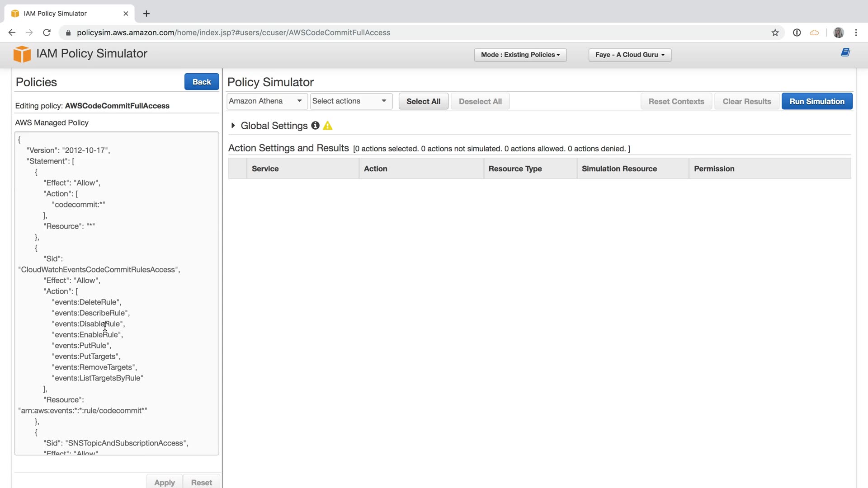Click the Global Settings info icon

315,126
